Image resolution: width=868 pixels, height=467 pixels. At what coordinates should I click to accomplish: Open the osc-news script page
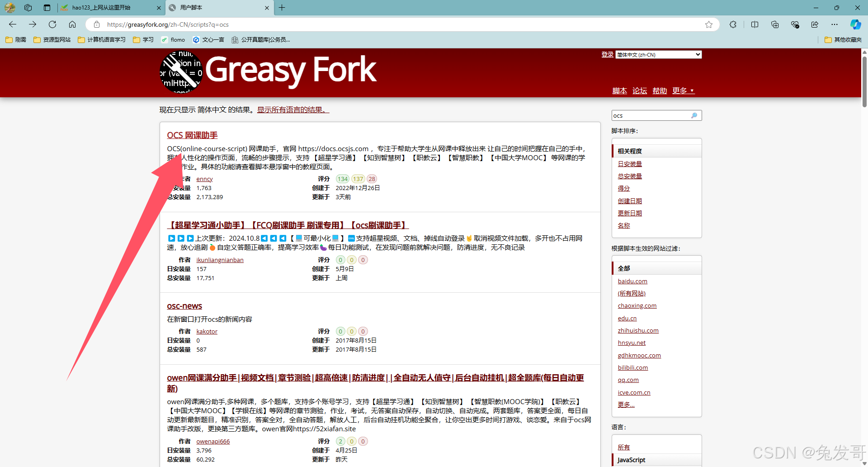click(184, 306)
